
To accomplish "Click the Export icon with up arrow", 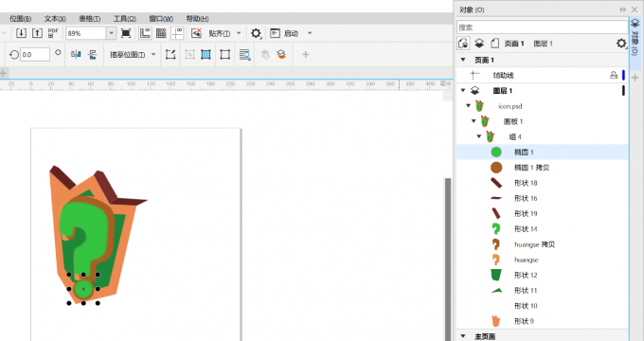I will click(37, 33).
